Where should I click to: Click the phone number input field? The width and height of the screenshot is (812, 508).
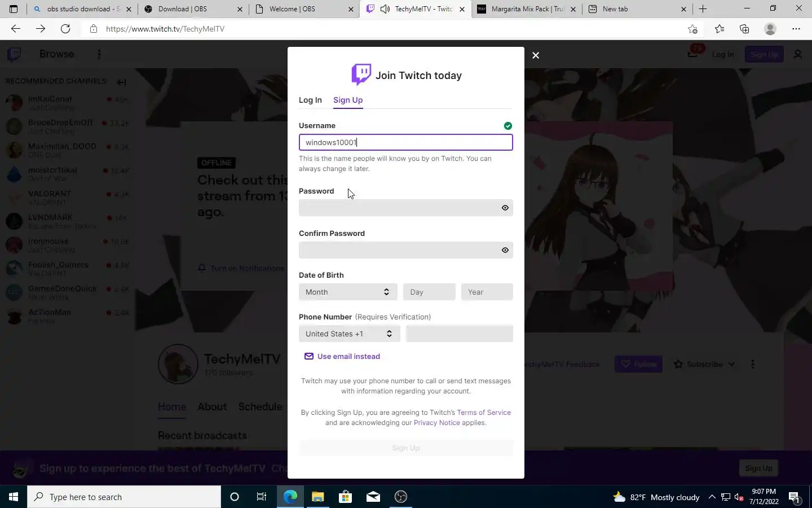tap(460, 334)
